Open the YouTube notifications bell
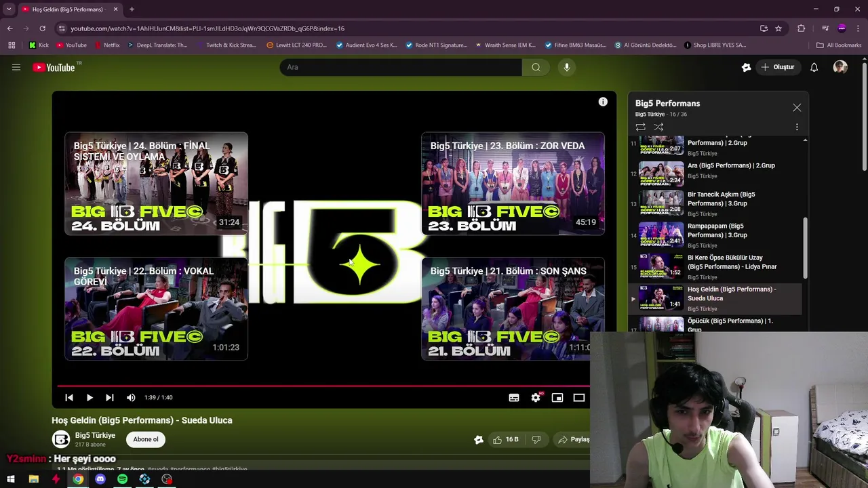The width and height of the screenshot is (868, 488). (814, 67)
